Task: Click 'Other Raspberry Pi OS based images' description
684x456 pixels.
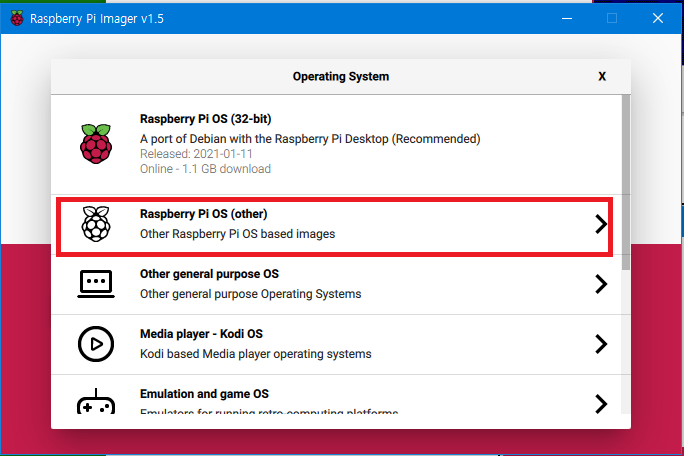Action: pos(237,234)
